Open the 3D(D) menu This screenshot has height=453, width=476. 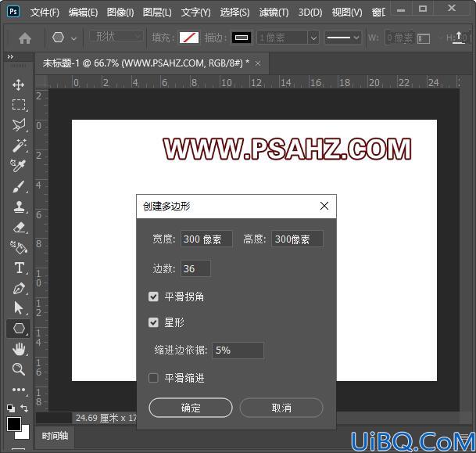310,13
